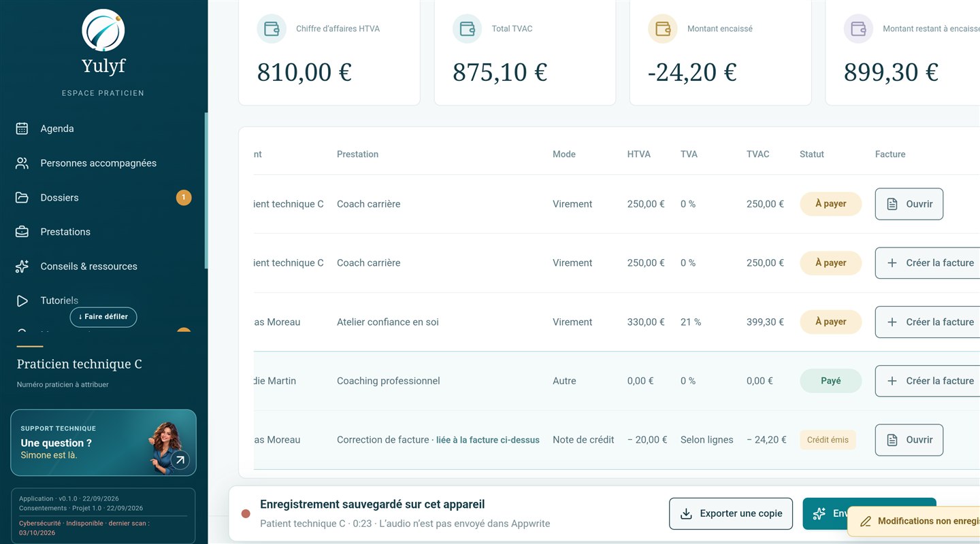
Task: Click the red recording status dot
Action: click(x=246, y=513)
